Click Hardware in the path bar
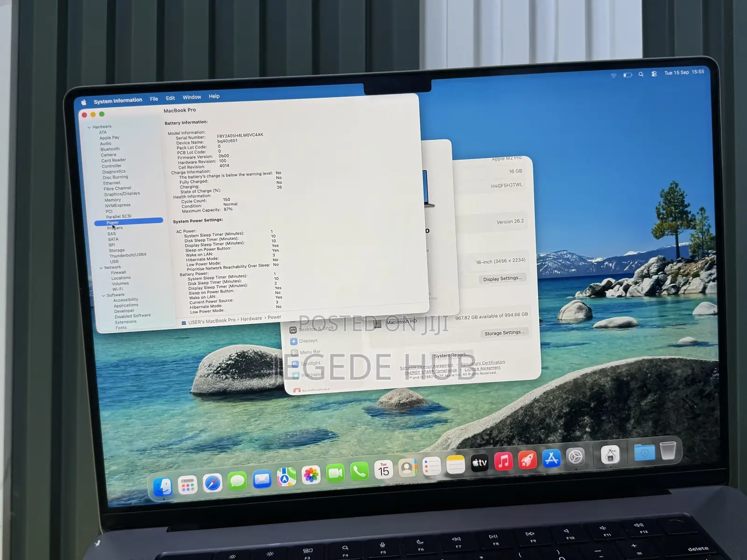747x560 pixels. (251, 319)
